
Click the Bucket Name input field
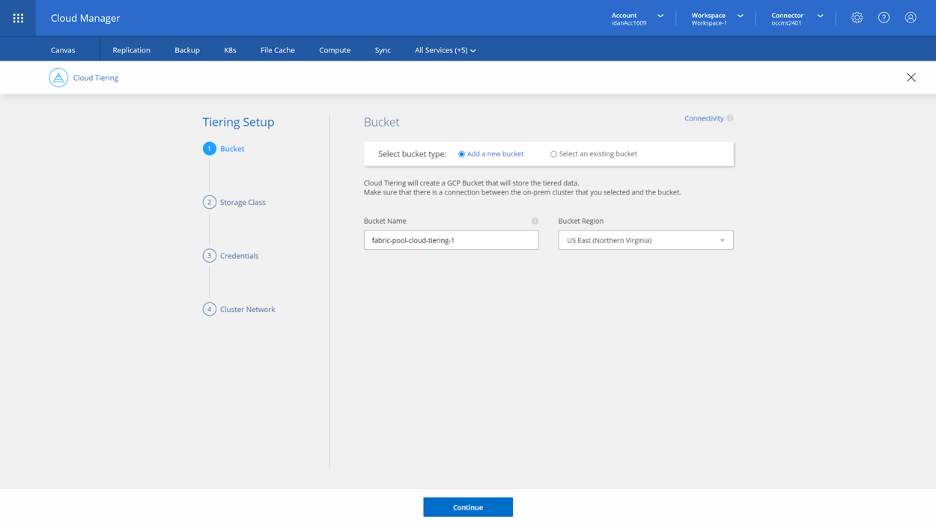point(451,240)
